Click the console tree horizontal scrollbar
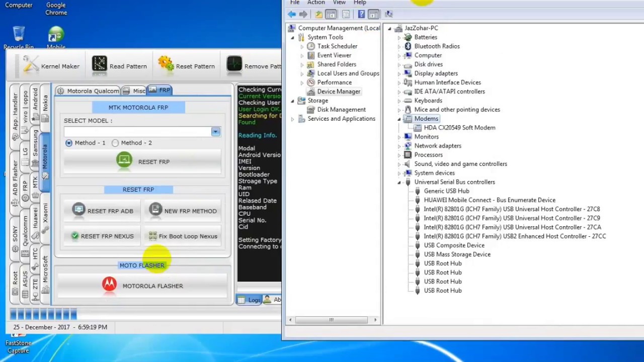Screen dimensions: 644x362 [331, 320]
